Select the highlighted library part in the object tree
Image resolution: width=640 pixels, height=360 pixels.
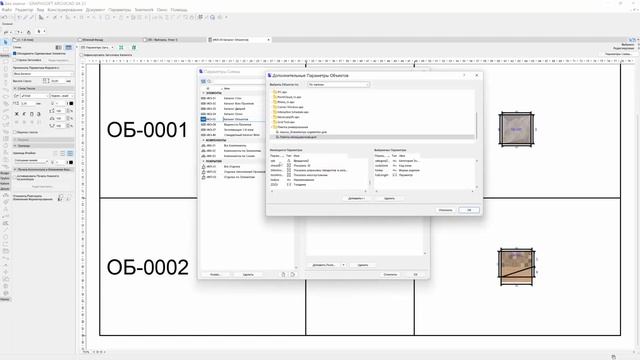373,137
